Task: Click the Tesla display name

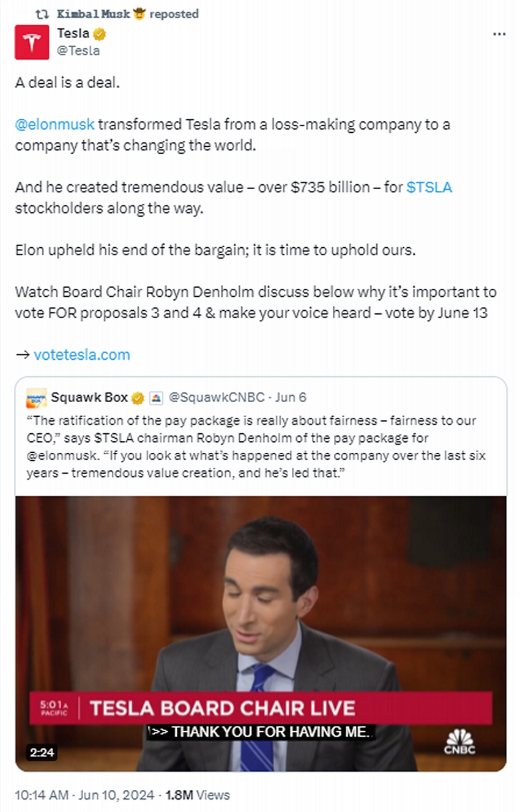Action: point(73,34)
